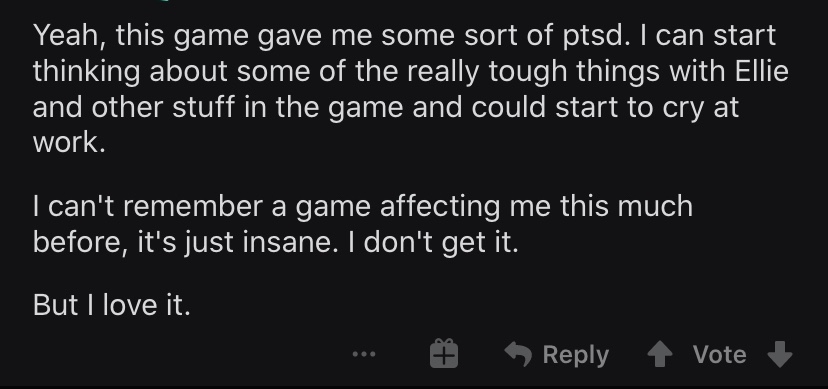Screen dimensions: 828x389
Task: Select the word "Ellie" in the comment
Action: pyautogui.click(x=762, y=71)
